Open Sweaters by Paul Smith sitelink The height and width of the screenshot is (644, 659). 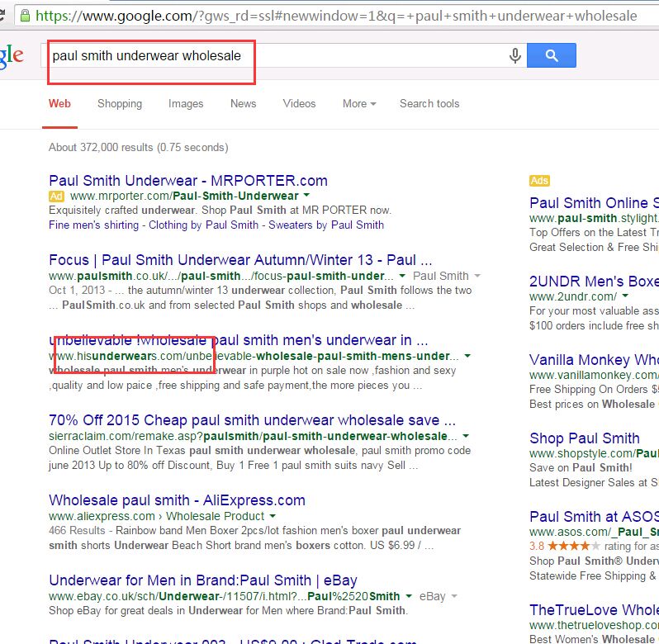click(326, 225)
